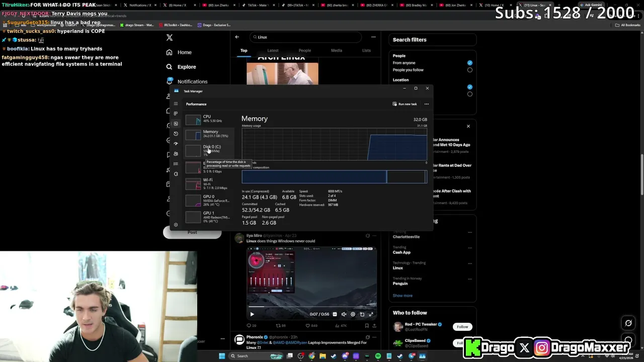
Task: Open File Explorer from taskbar
Action: tap(323, 356)
